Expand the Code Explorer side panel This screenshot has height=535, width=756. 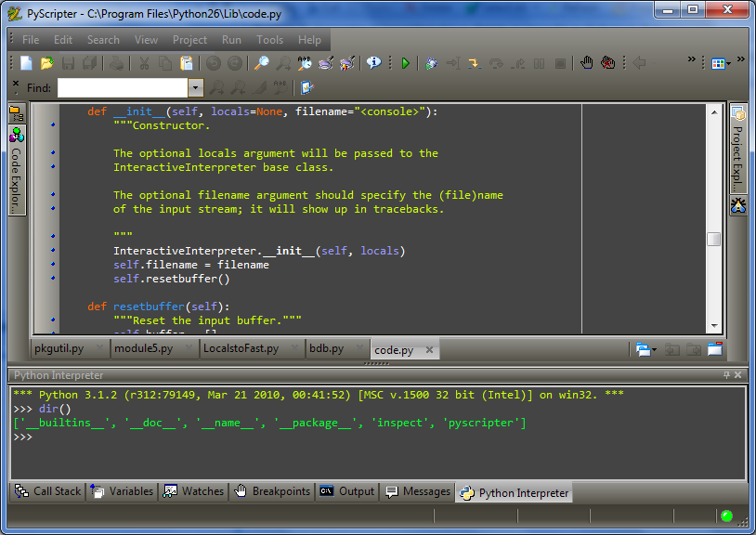[x=17, y=171]
